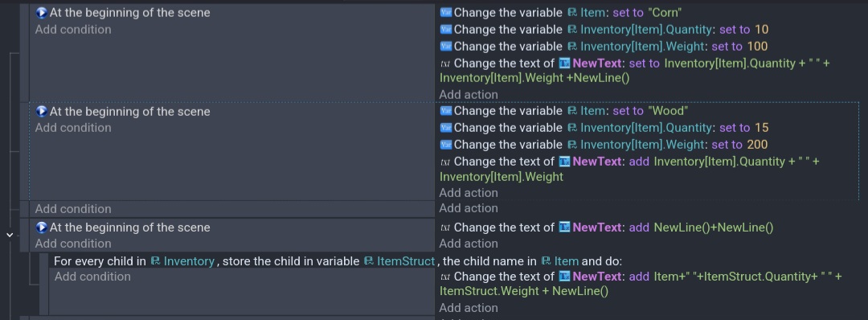Click the first event's scene-start condition icon

[41, 12]
